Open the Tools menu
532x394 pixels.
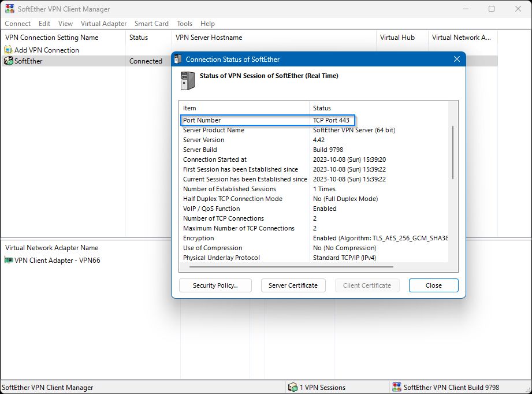[185, 24]
